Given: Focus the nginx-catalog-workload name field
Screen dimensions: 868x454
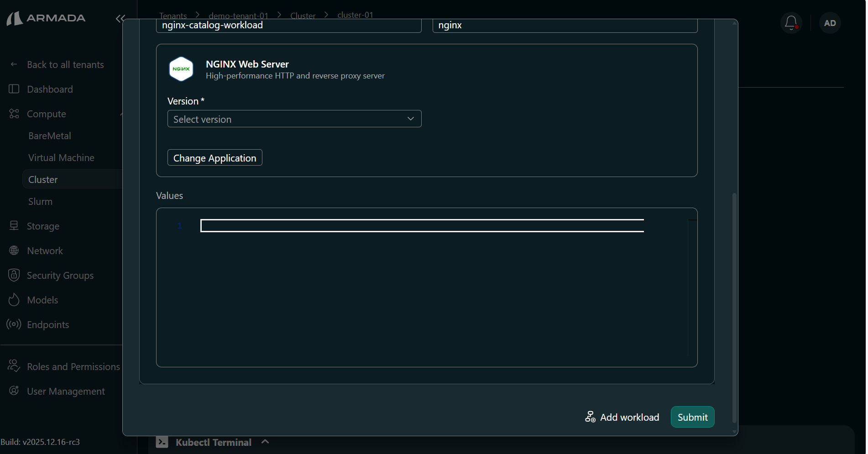Looking at the screenshot, I should coord(288,25).
